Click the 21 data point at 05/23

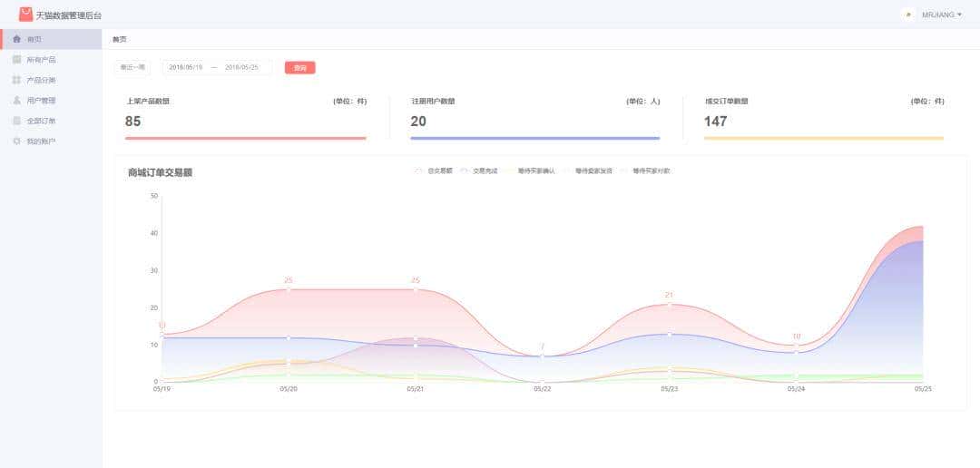click(x=670, y=305)
